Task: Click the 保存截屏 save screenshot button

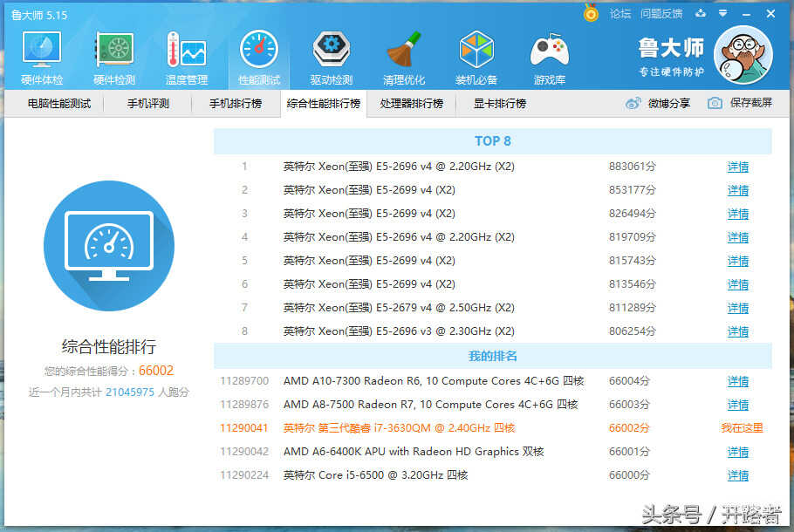Action: (751, 103)
